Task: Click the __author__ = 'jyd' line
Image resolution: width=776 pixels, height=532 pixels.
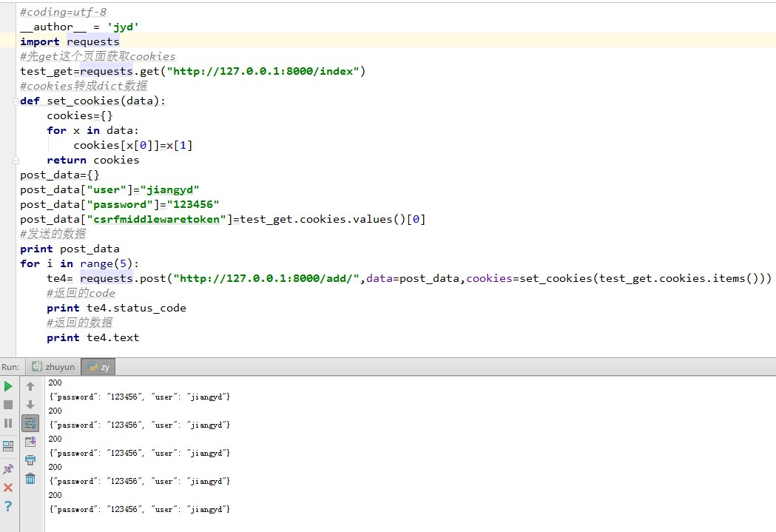Action: [79, 27]
